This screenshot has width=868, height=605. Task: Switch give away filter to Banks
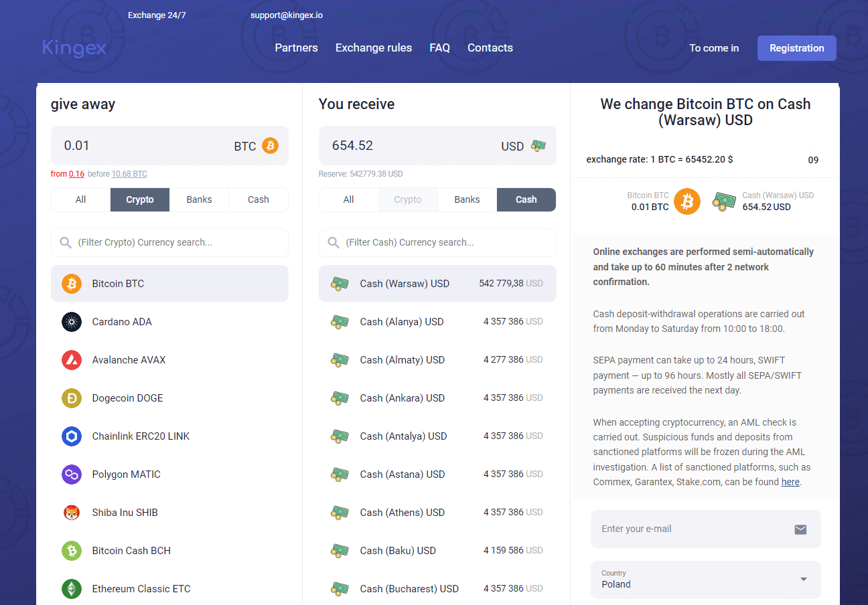coord(199,199)
